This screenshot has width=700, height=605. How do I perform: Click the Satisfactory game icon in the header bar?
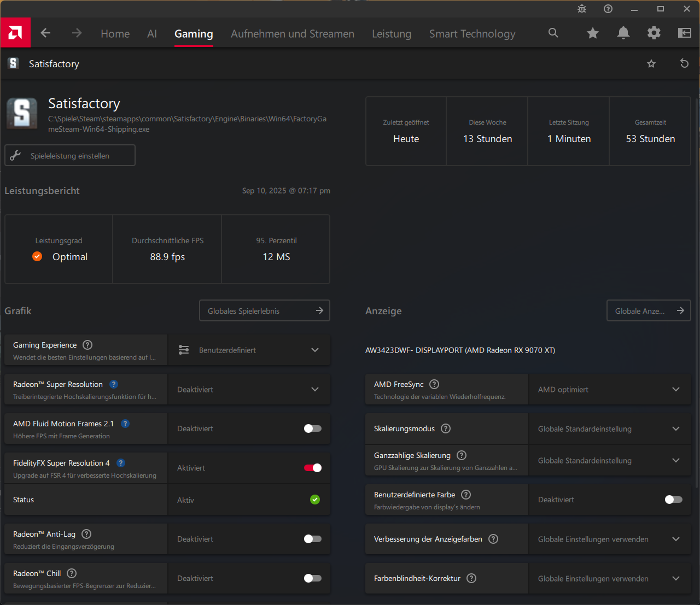[x=14, y=63]
